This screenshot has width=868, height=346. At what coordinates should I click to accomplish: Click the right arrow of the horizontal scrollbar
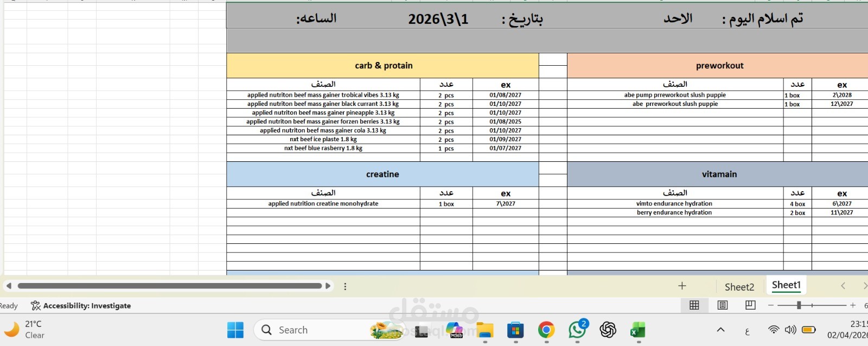328,286
